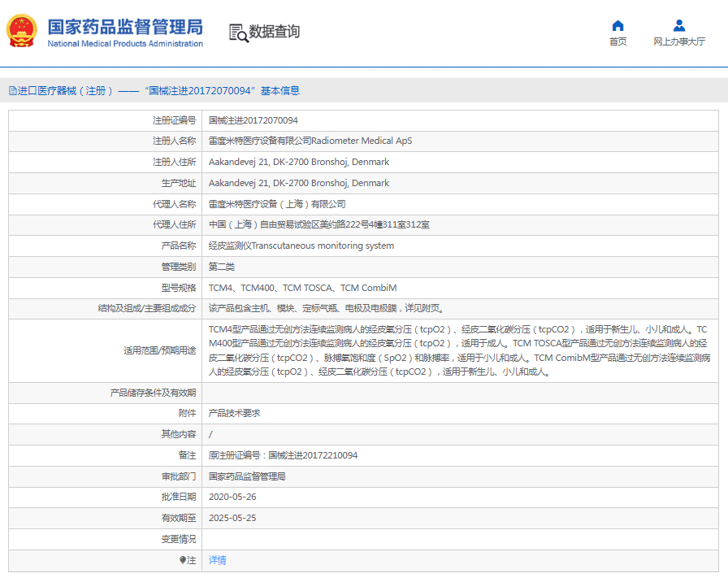Click the national emblem logo
728x578 pixels.
pos(21,32)
